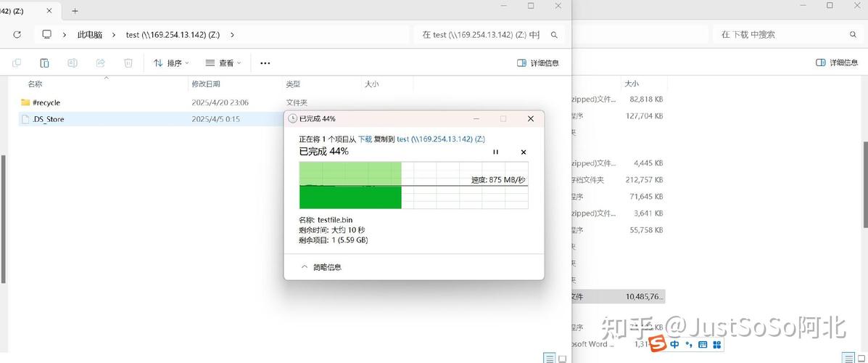Open the three-dot more options menu
The width and height of the screenshot is (868, 363).
point(265,63)
